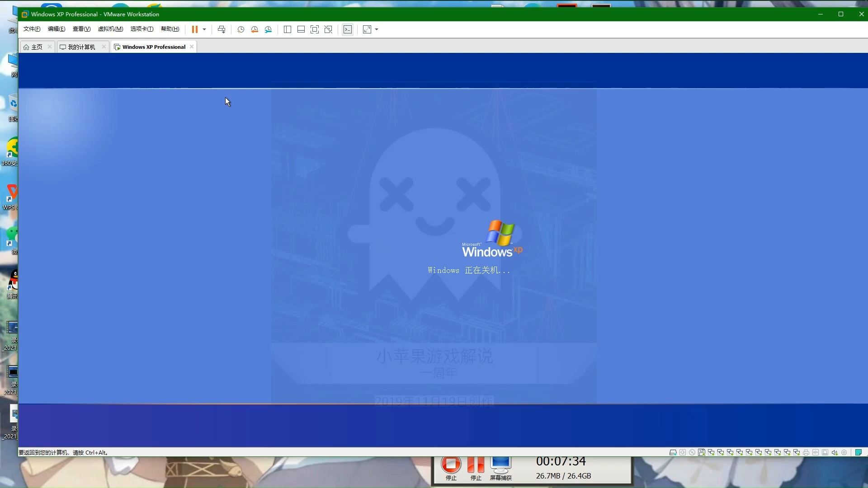Screen dimensions: 868x488
Task: Click the Send Ctrl+Alt+Del toolbar icon
Action: (222, 29)
